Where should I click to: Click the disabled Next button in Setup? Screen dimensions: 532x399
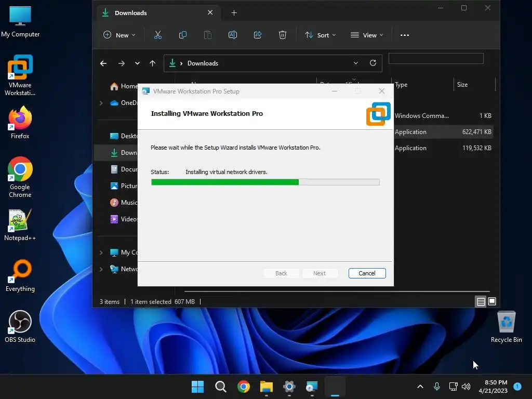tap(320, 273)
